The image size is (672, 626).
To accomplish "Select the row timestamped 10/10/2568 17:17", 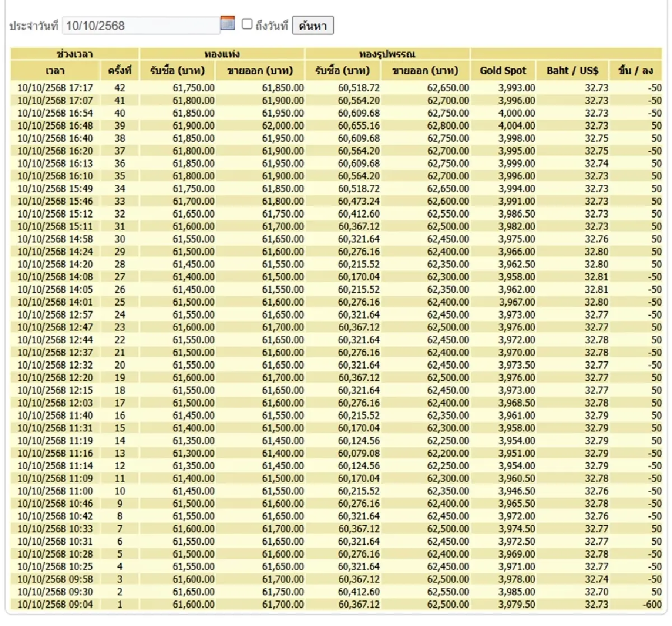I will 55,88.
